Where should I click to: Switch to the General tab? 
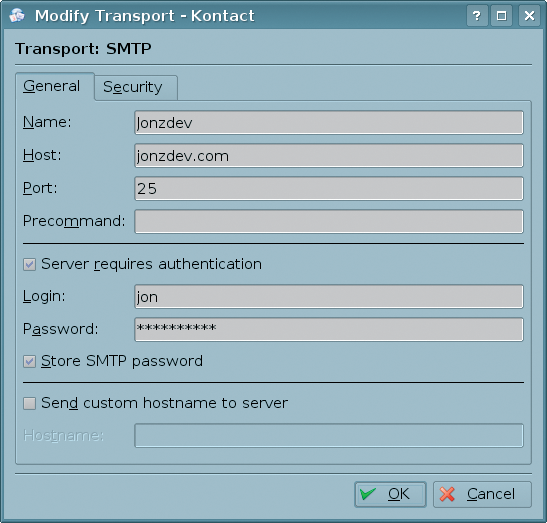(55, 87)
